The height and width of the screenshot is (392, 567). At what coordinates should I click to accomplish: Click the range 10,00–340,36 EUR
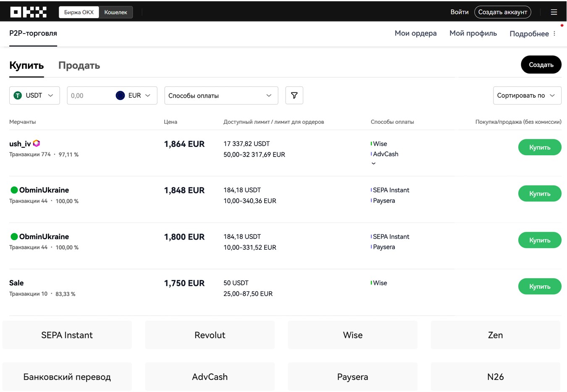pyautogui.click(x=250, y=201)
